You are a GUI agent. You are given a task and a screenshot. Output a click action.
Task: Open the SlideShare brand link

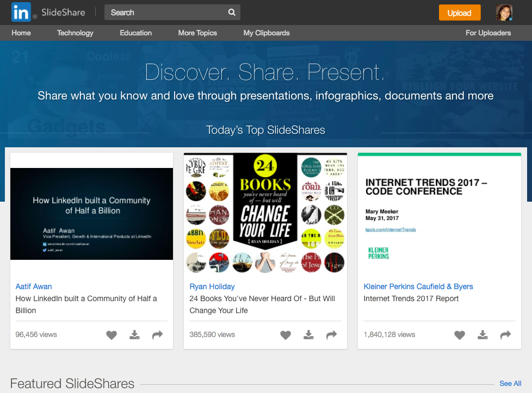63,13
